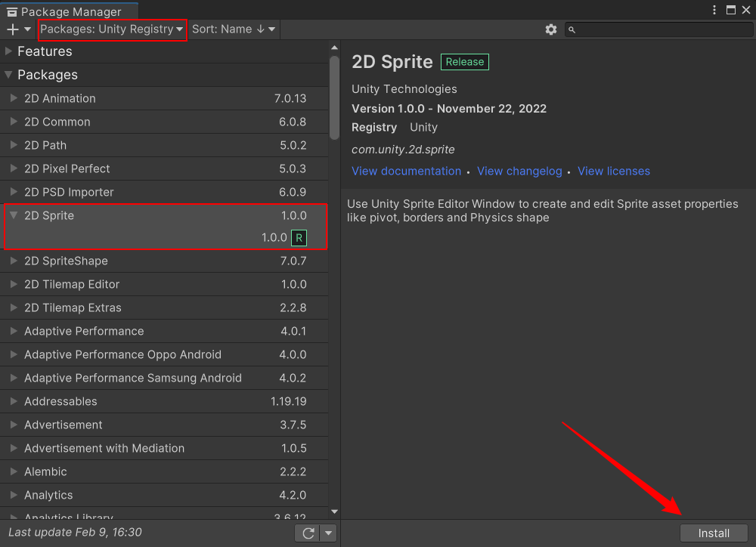Expand the 2D SpriteShape arrow
Image resolution: width=756 pixels, height=547 pixels.
[x=14, y=261]
